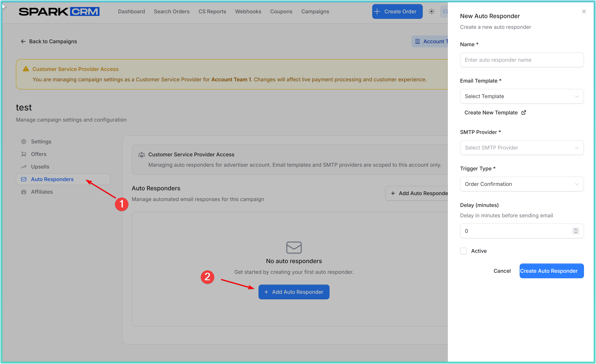Click the back arrow beside Back to Campaigns
Image resolution: width=596 pixels, height=364 pixels.
[x=23, y=42]
